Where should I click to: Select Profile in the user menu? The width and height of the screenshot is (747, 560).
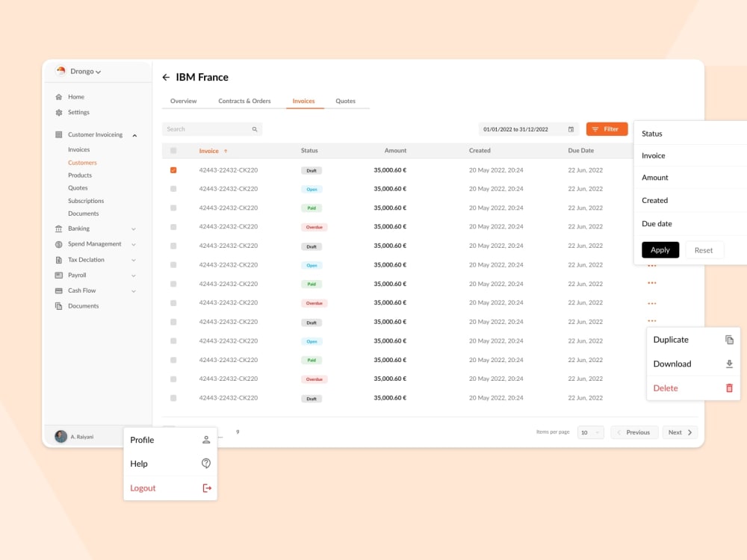pyautogui.click(x=170, y=440)
